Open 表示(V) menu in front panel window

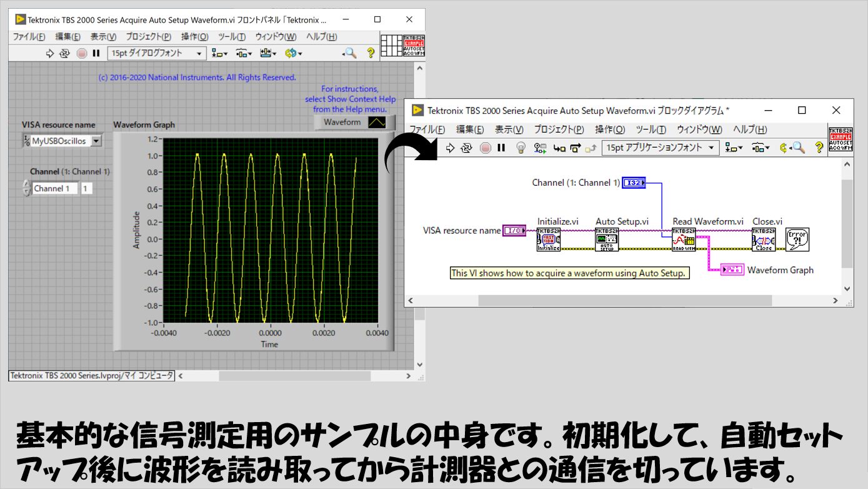pyautogui.click(x=103, y=37)
